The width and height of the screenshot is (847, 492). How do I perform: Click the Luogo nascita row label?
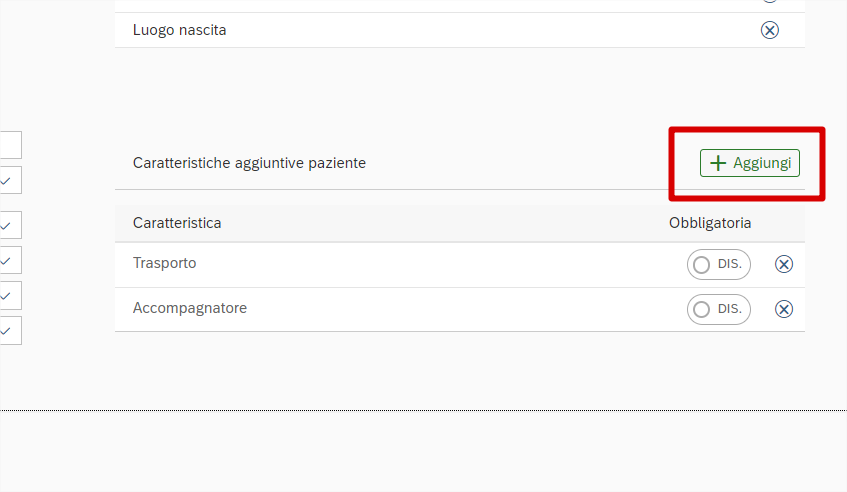point(180,30)
